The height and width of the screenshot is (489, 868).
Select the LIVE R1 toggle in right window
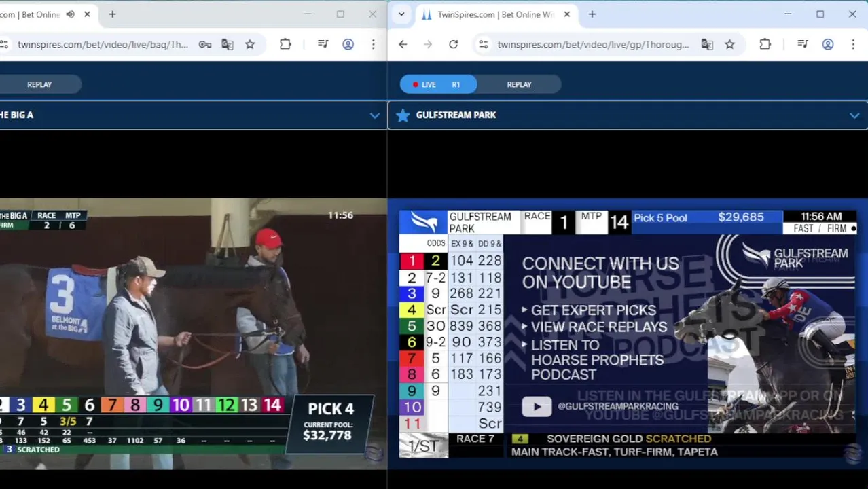click(438, 84)
